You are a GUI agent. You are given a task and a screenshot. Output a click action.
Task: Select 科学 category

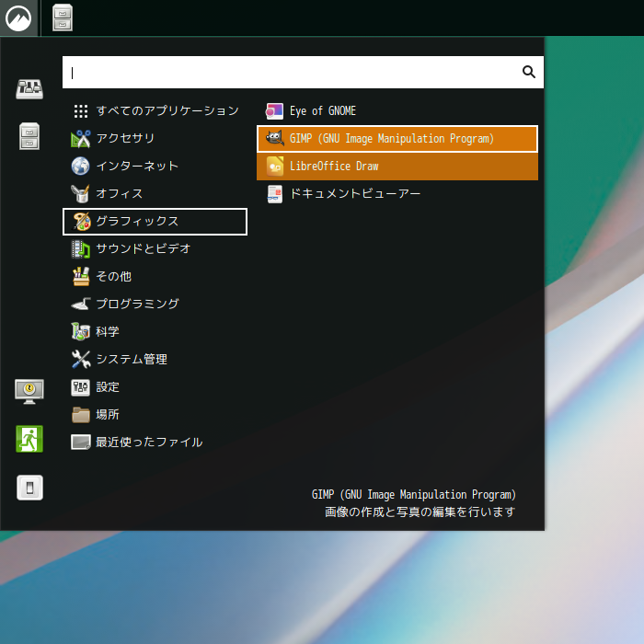[x=155, y=331]
